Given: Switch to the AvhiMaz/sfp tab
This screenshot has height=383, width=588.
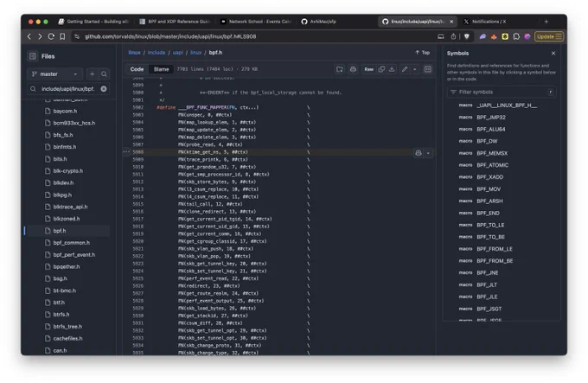Looking at the screenshot, I should 319,22.
